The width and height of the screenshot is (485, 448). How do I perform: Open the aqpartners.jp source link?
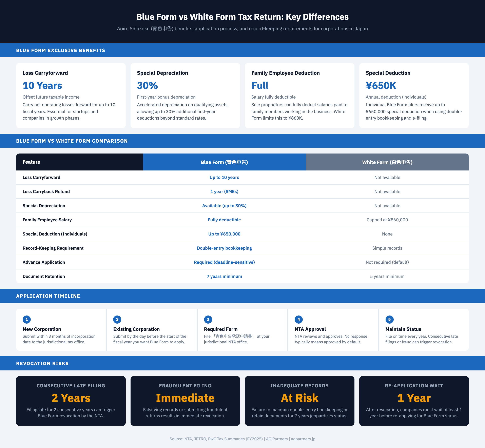(303, 439)
